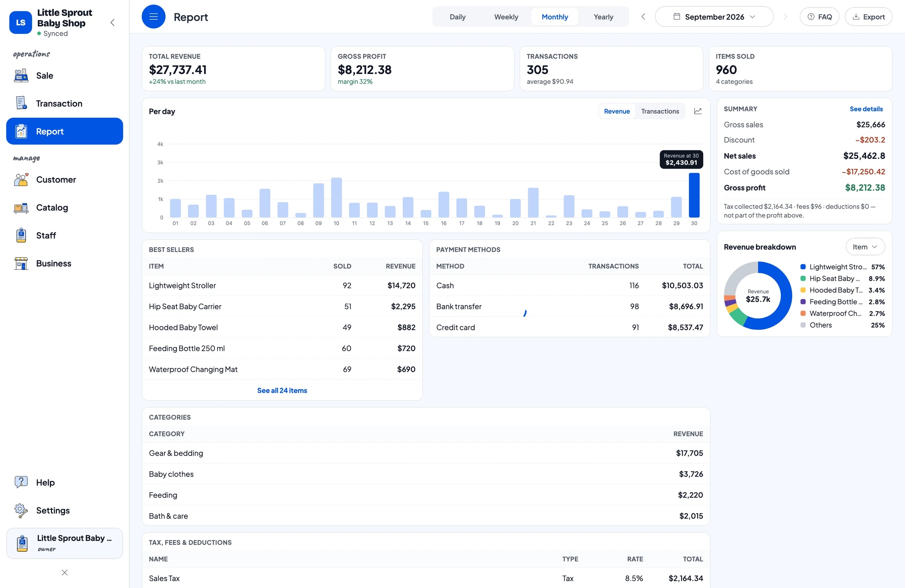The height and width of the screenshot is (588, 905).
Task: Open the FAQ
Action: coord(819,17)
